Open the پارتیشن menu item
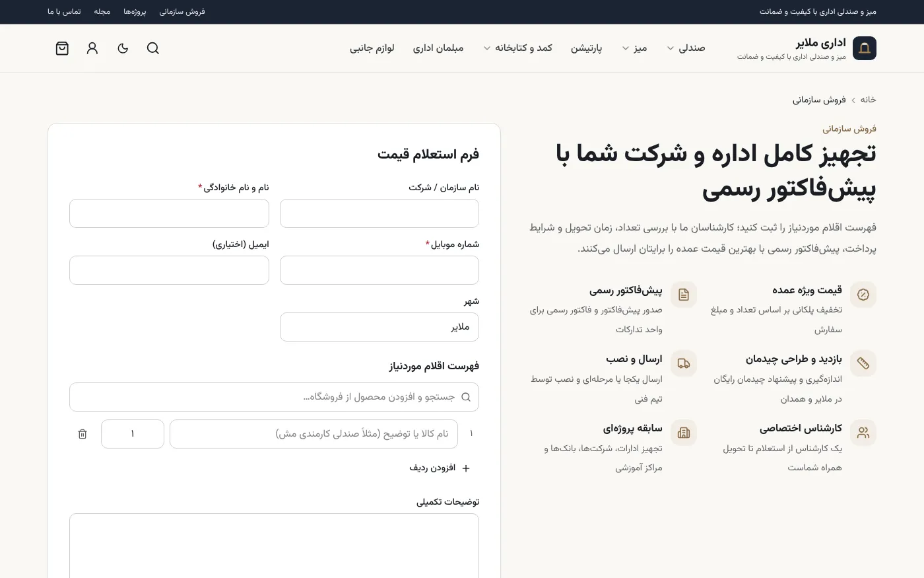 587,48
